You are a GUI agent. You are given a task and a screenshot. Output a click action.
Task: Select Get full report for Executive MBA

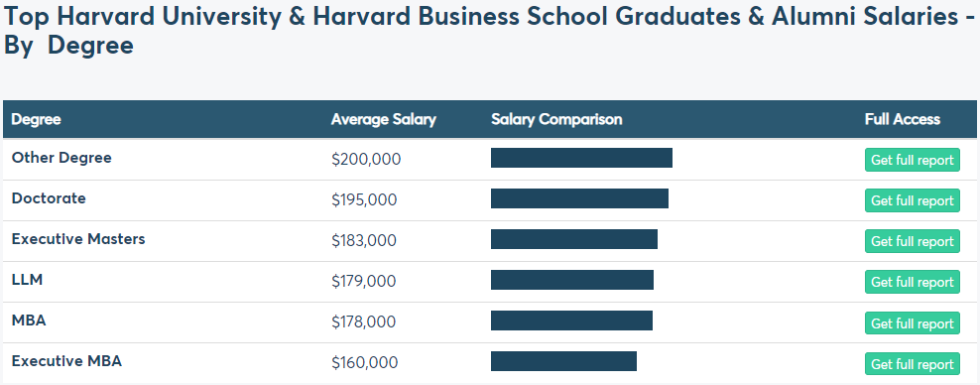point(912,363)
